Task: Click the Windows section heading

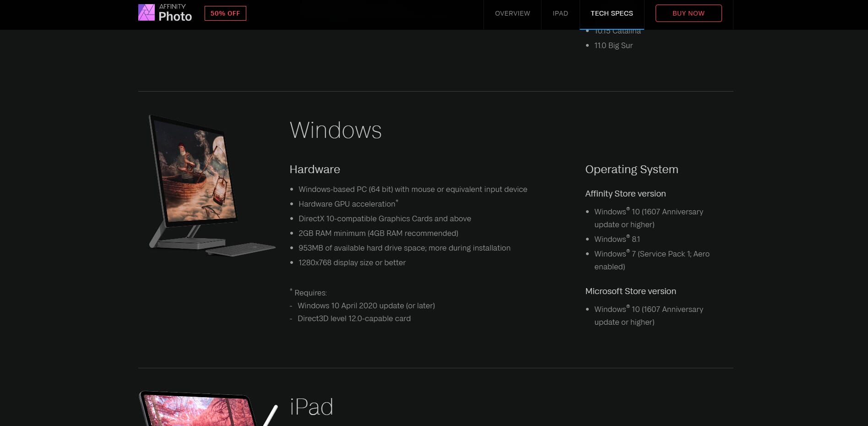Action: 336,130
